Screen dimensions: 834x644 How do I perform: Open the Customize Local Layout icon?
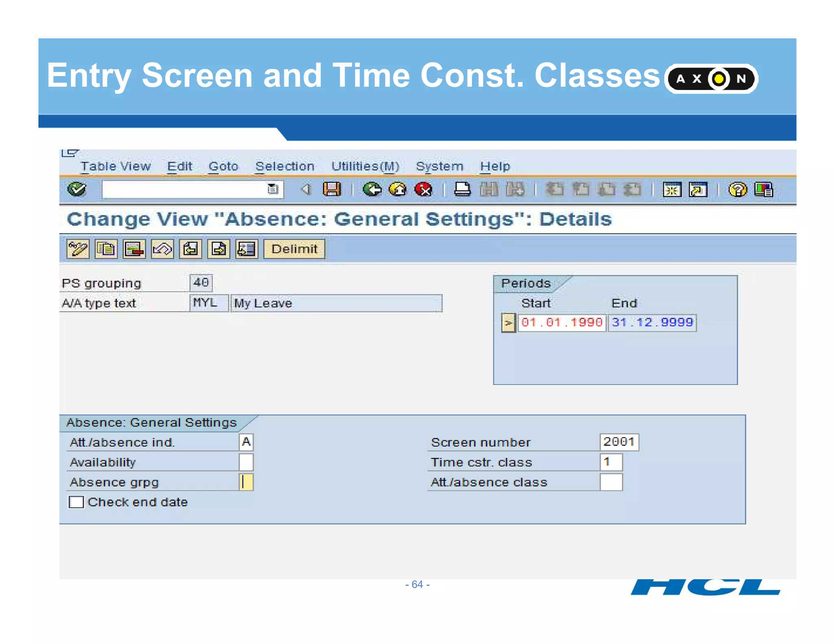pos(764,189)
